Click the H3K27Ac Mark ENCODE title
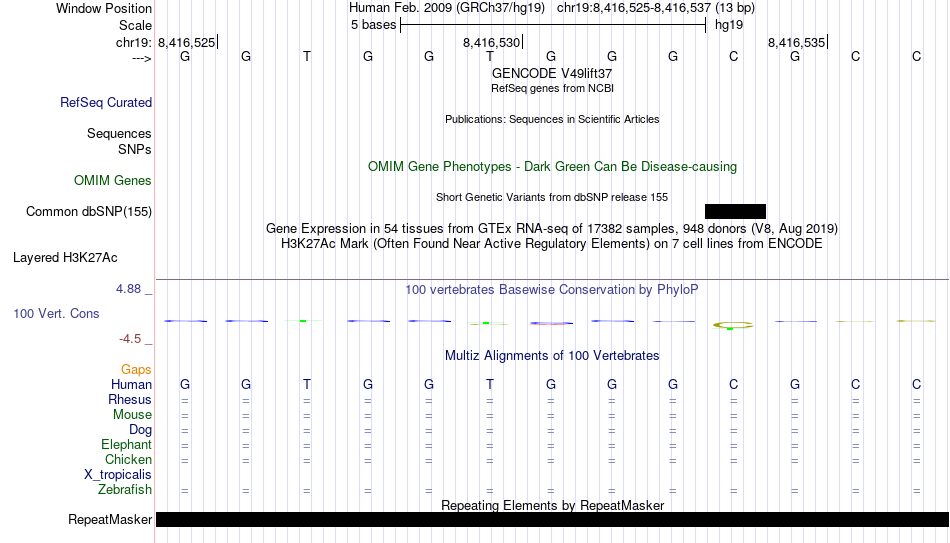Viewport: 950px width, 543px height. [552, 244]
